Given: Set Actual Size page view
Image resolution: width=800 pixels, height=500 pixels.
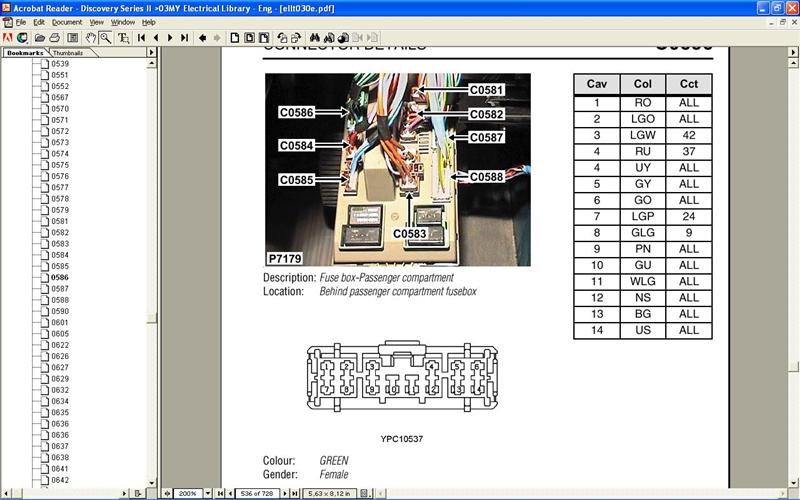Looking at the screenshot, I should pos(235,38).
